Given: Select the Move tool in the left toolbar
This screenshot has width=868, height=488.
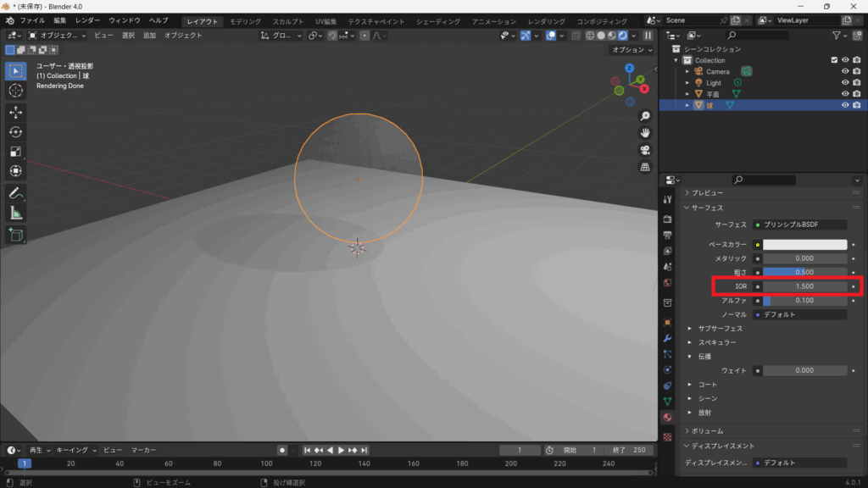Looking at the screenshot, I should pos(15,112).
